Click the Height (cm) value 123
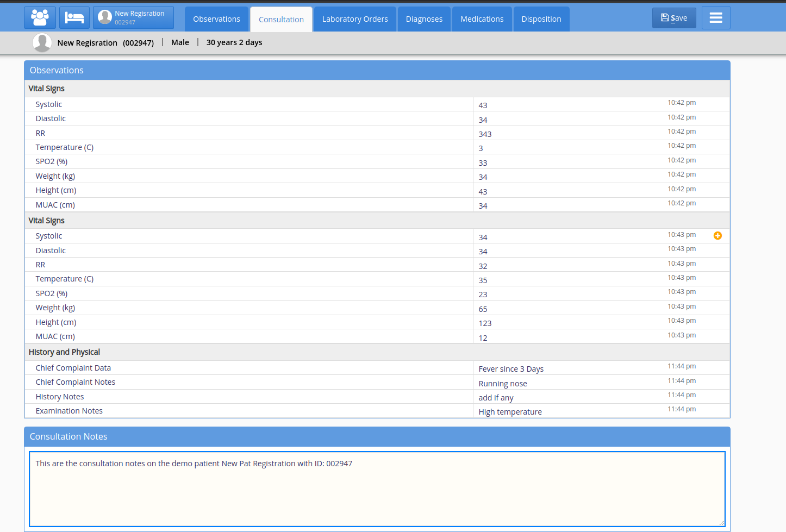 pos(485,323)
